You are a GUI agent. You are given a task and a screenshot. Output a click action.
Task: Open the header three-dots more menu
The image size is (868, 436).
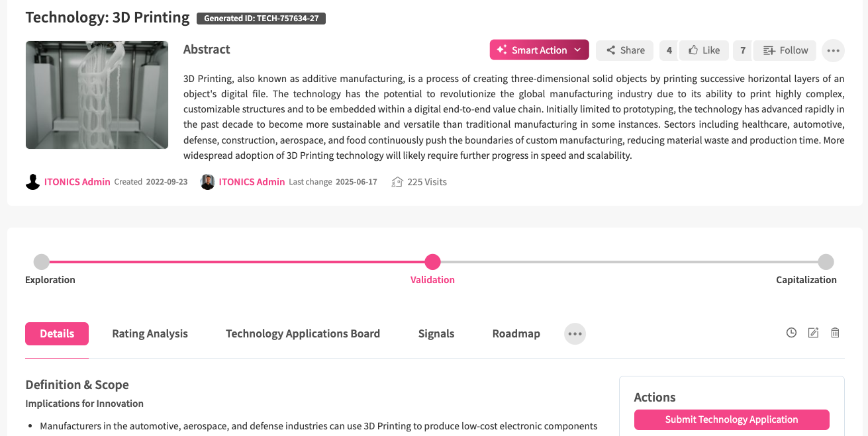click(x=833, y=50)
